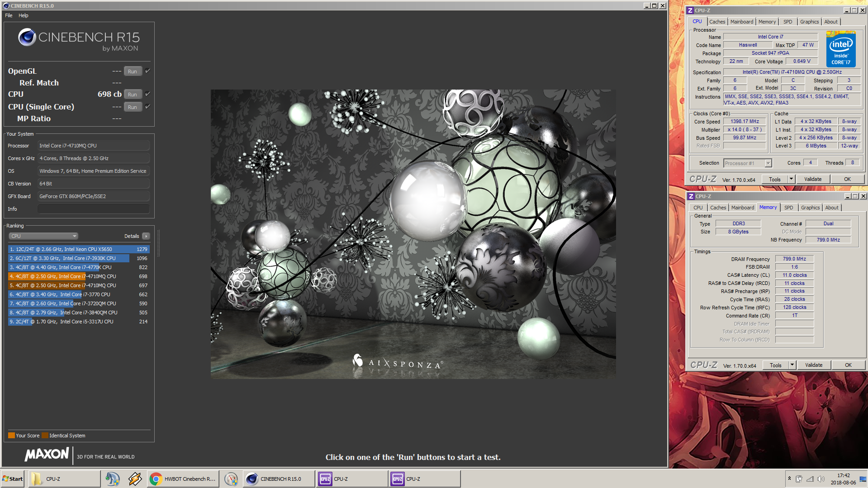Toggle the OpenGL test checkmark
The image size is (868, 488).
click(147, 71)
